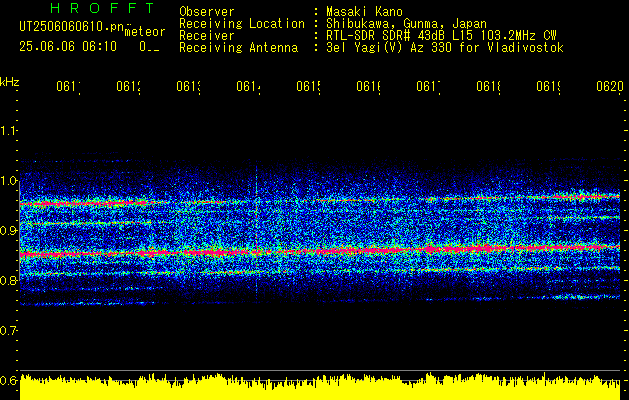
Task: Click the Receiving Location label
Action: 242,24
